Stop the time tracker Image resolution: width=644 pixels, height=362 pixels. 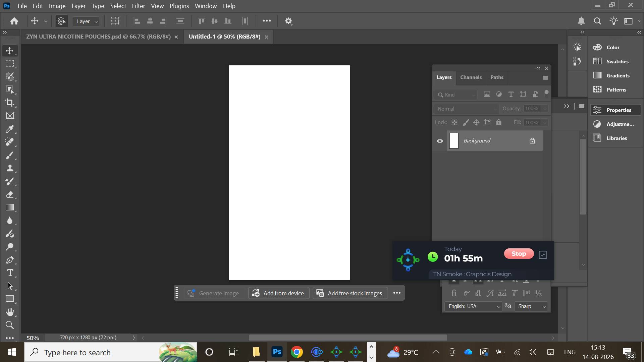[519, 254]
